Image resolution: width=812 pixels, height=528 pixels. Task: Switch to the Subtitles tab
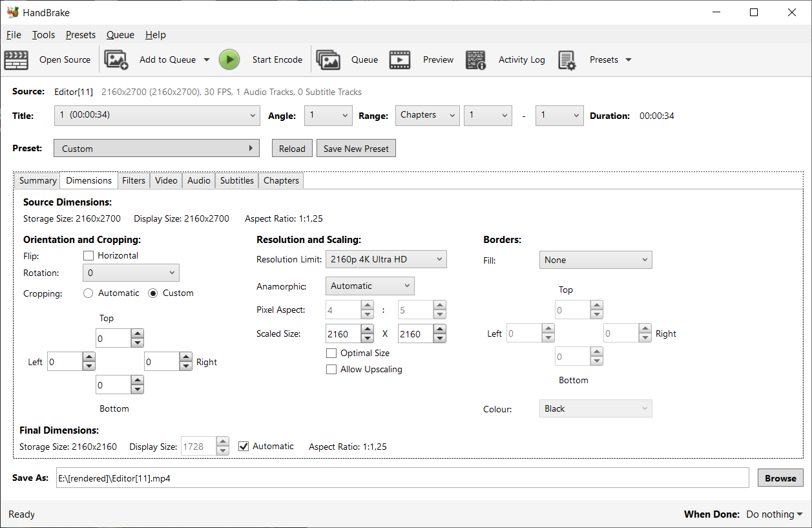click(237, 181)
